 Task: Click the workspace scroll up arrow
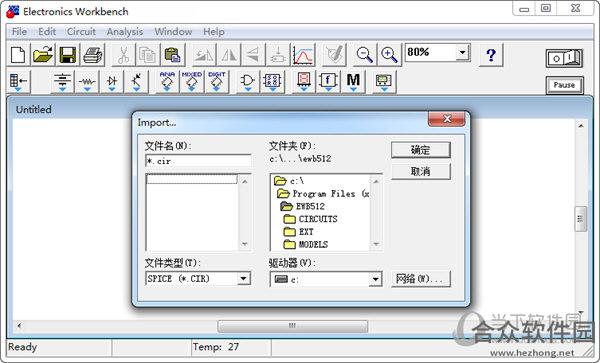click(580, 125)
